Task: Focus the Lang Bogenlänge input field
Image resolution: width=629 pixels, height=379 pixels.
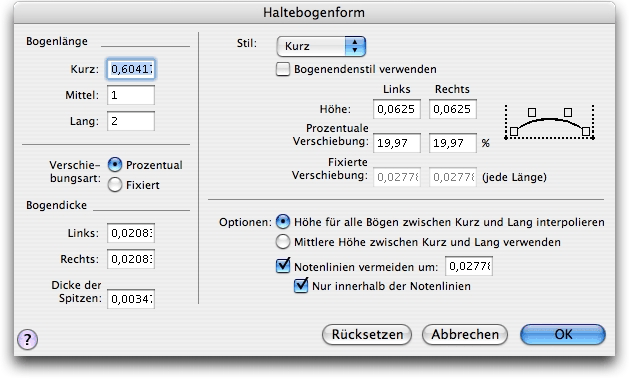Action: (131, 121)
